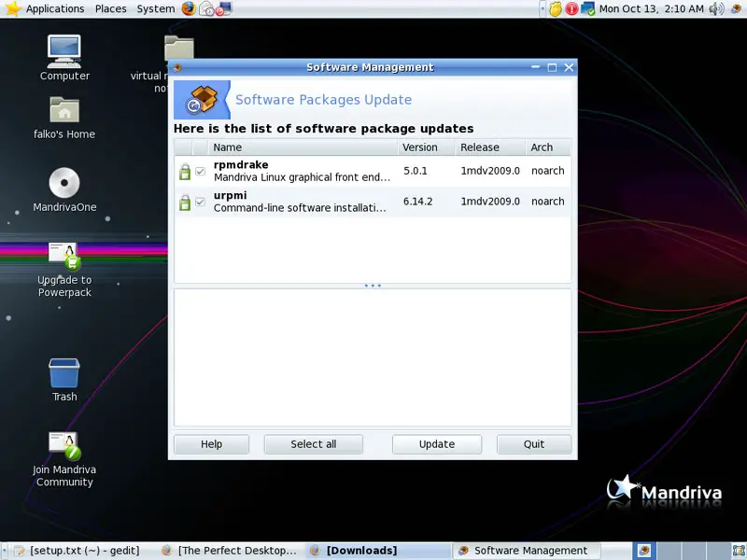Click the bottom-right panel corner icon

(739, 551)
